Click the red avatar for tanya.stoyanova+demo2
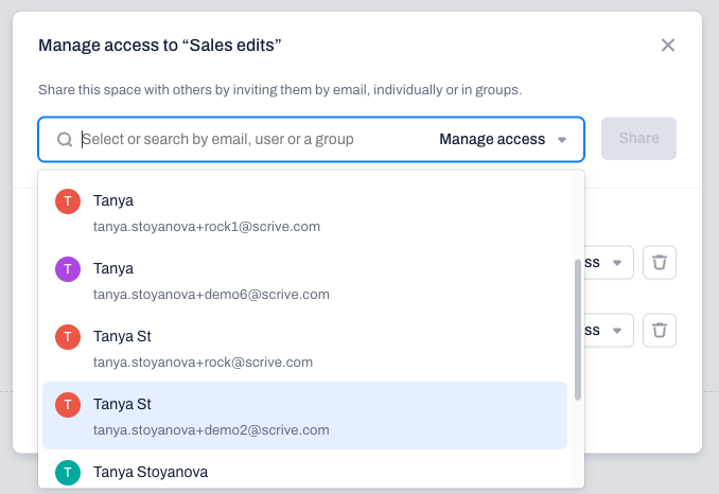The width and height of the screenshot is (719, 494). (68, 405)
